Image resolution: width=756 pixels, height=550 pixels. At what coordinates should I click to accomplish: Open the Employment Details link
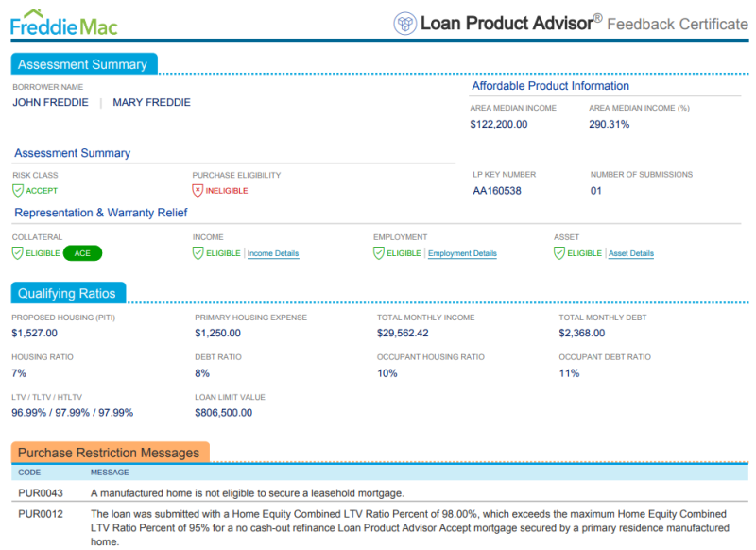tap(462, 253)
